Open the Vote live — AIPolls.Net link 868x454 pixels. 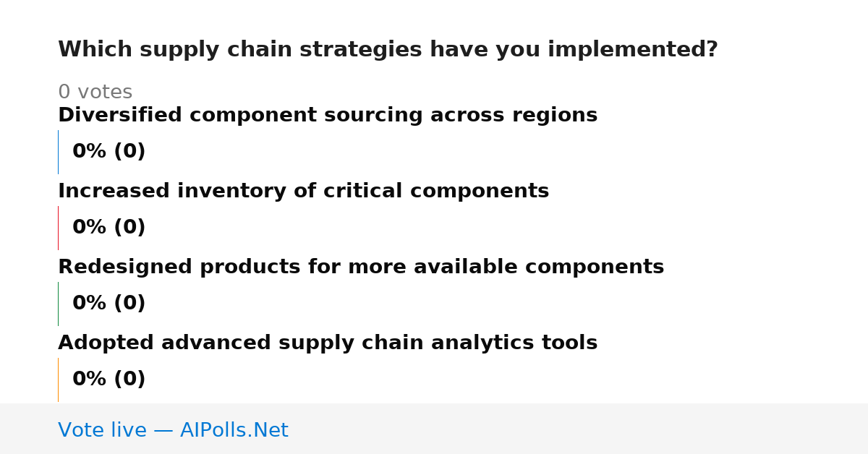(173, 431)
